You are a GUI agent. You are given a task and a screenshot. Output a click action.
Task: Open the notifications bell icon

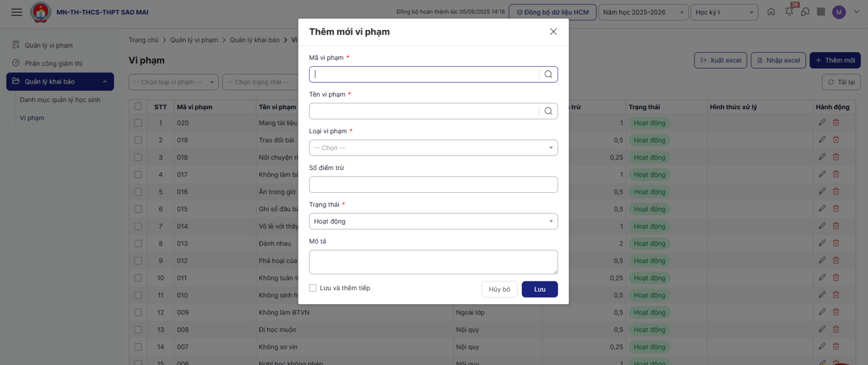[789, 12]
